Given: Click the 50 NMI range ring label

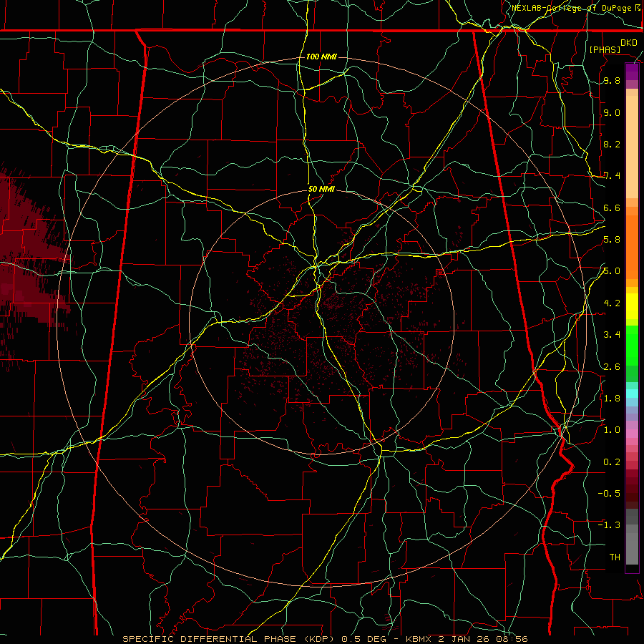Looking at the screenshot, I should [x=321, y=190].
